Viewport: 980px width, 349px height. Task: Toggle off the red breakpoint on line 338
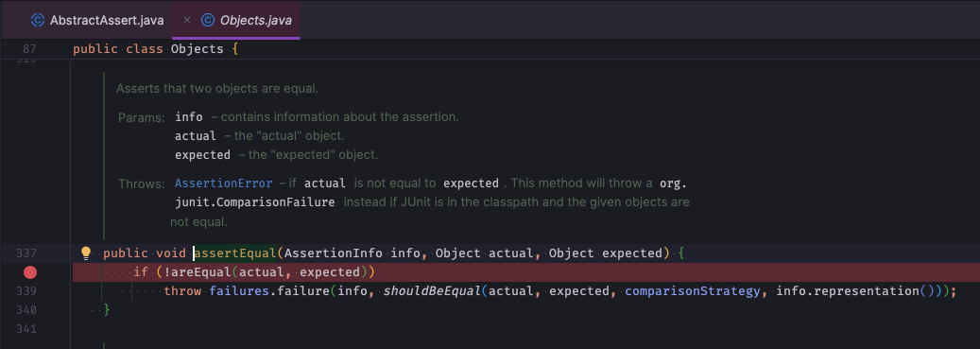pos(30,272)
